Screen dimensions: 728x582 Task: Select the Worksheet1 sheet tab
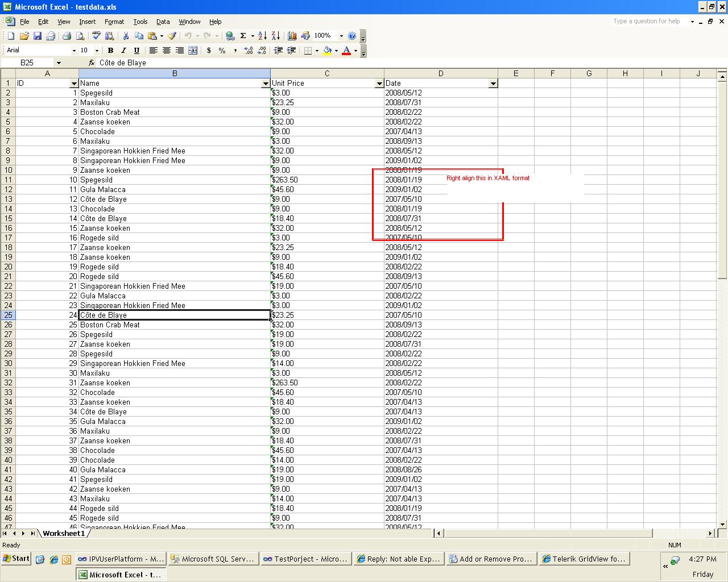point(64,533)
